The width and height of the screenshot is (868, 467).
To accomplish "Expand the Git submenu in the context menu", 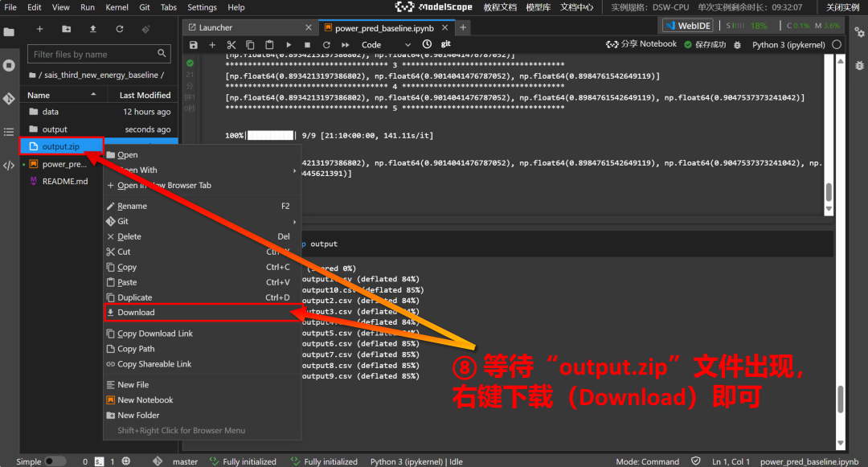I will pyautogui.click(x=202, y=221).
